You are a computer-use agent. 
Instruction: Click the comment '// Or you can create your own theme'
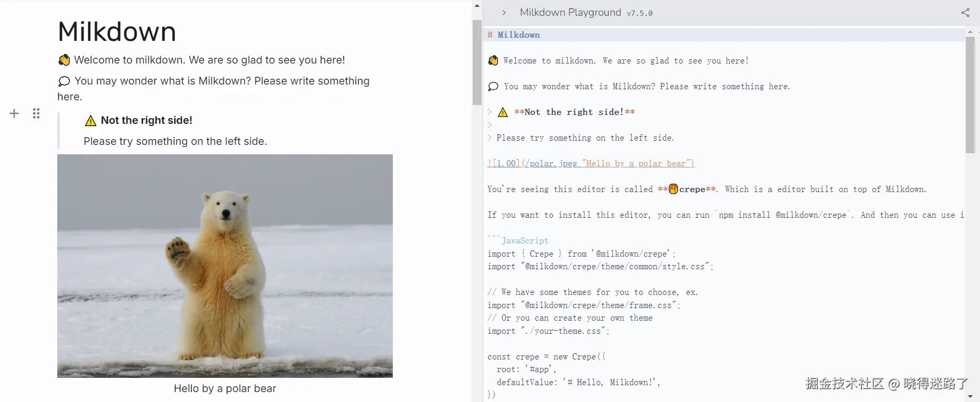[570, 318]
